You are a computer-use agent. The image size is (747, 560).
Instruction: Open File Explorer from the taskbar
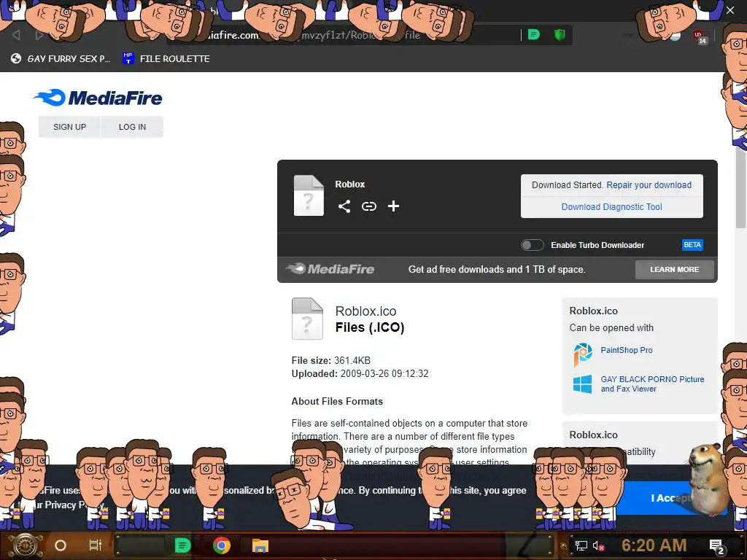tap(260, 545)
